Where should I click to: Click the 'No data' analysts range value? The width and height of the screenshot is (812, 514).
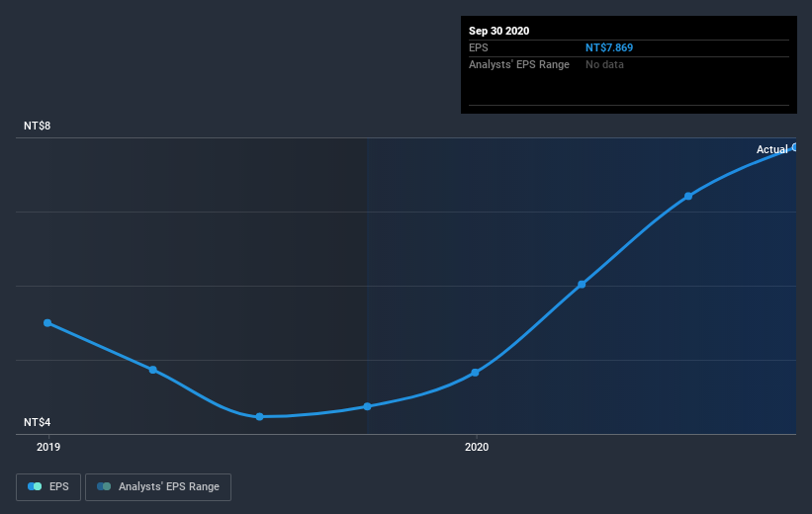[604, 64]
